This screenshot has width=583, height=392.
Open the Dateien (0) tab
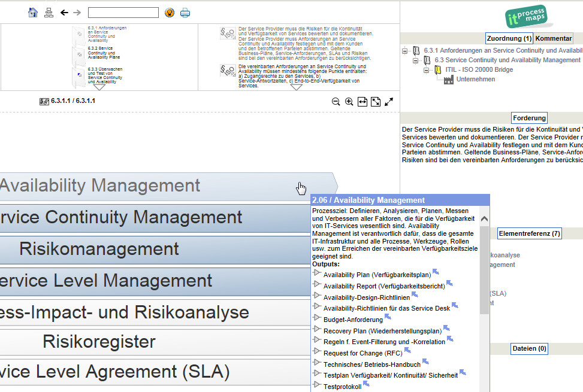[529, 348]
